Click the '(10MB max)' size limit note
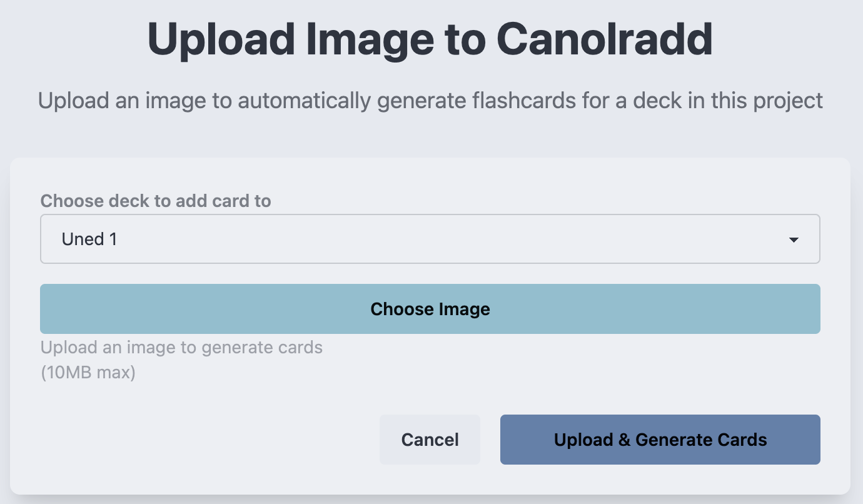The height and width of the screenshot is (504, 863). [88, 373]
